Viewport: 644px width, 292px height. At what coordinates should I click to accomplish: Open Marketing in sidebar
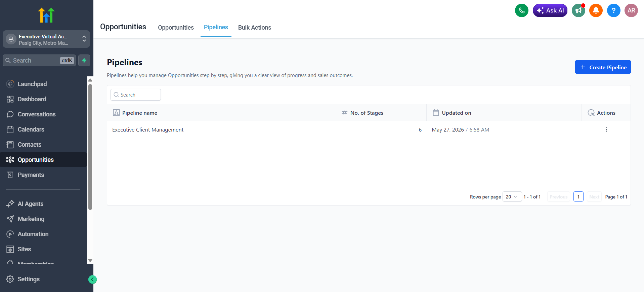(x=43, y=219)
